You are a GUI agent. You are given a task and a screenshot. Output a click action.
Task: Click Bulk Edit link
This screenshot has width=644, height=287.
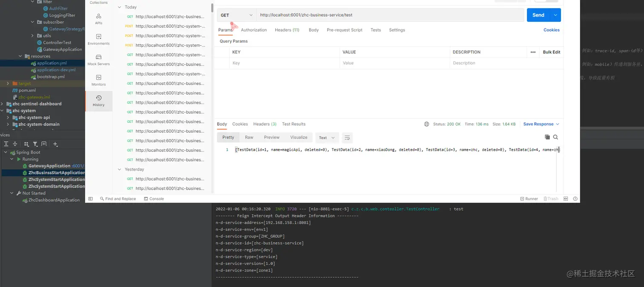552,52
